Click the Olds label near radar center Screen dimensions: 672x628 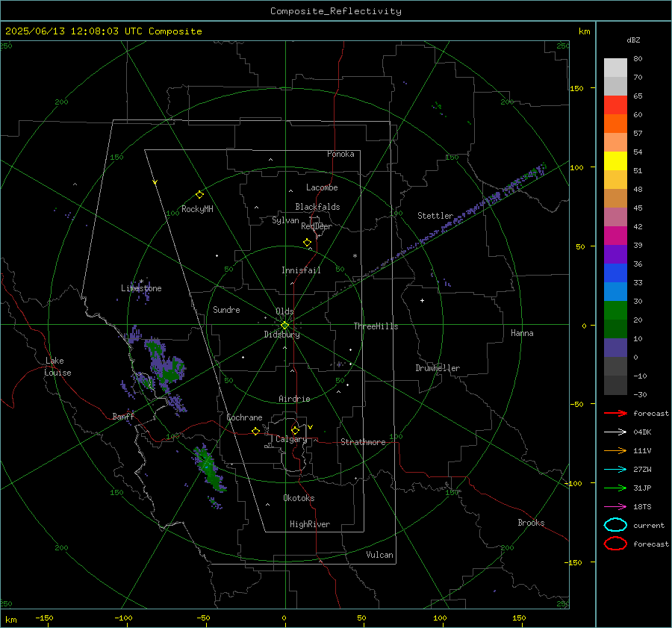tap(284, 311)
